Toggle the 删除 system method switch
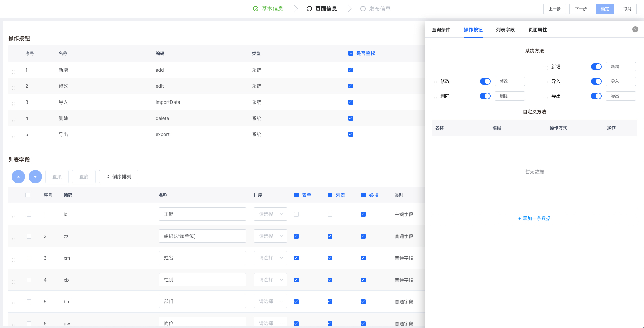 click(485, 96)
